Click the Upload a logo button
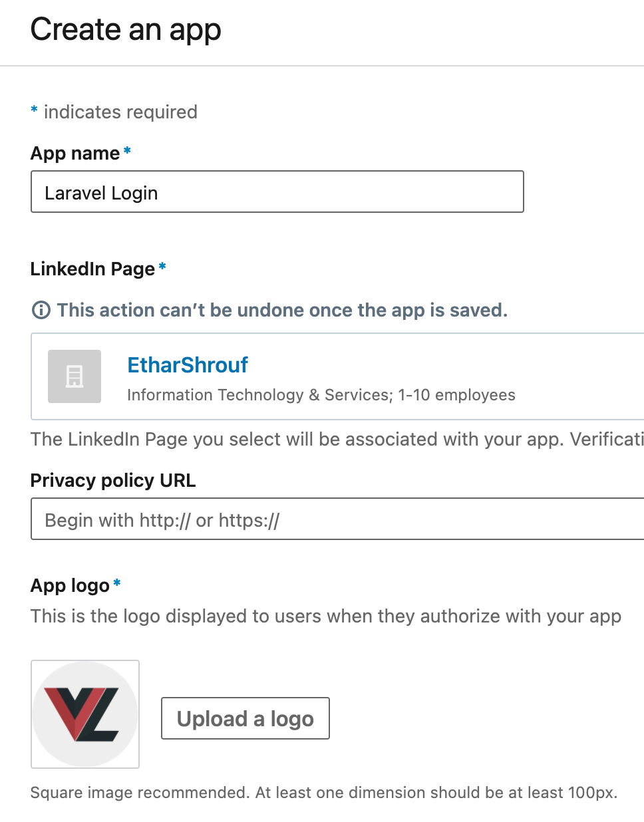 [x=245, y=718]
